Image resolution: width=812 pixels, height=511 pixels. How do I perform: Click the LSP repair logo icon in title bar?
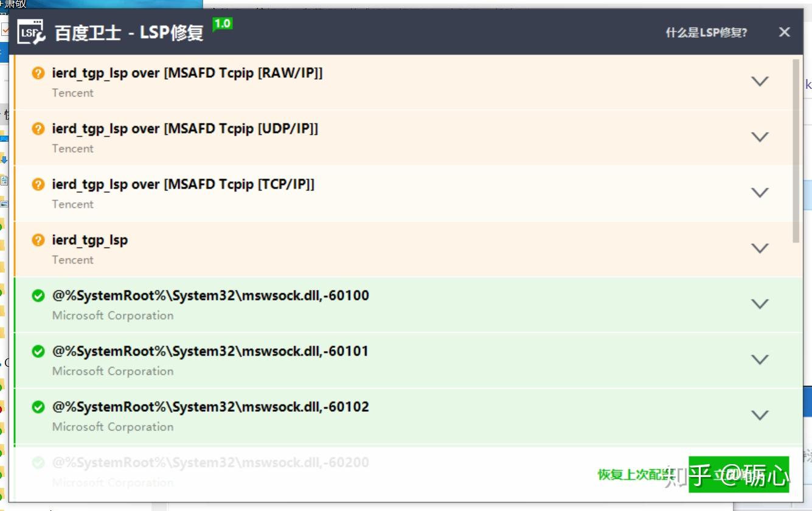[x=32, y=32]
